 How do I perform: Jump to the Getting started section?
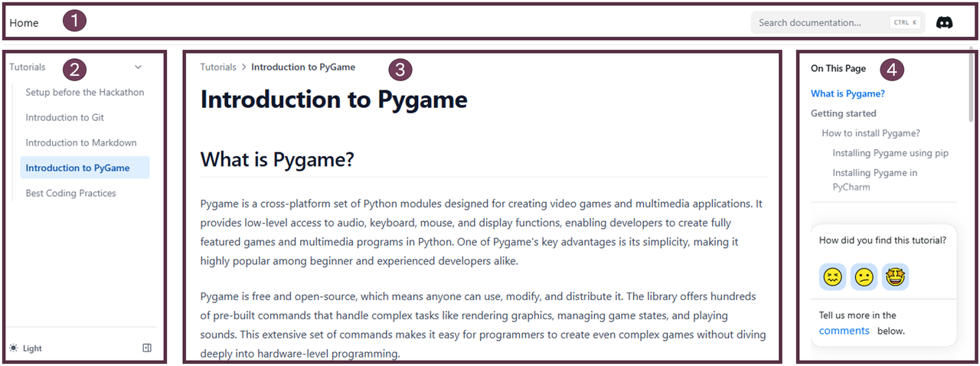(x=844, y=113)
